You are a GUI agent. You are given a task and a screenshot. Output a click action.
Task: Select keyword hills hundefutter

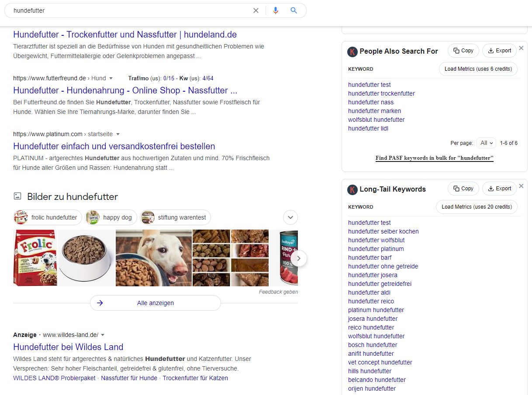click(370, 371)
